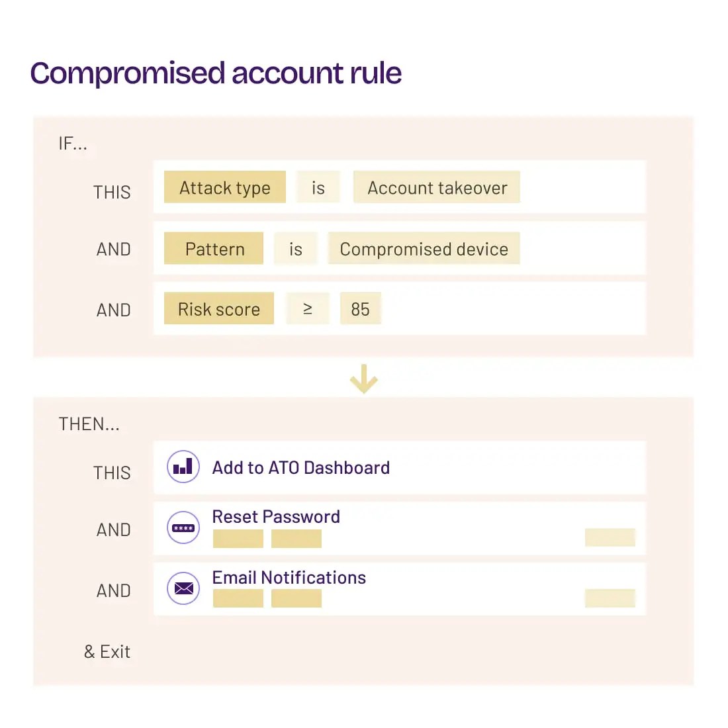The image size is (728, 728).
Task: Click the Email Notifications action title
Action: coord(289,577)
